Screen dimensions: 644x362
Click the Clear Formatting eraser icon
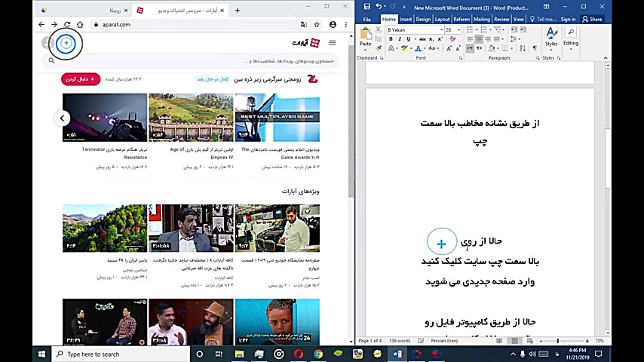452,39
